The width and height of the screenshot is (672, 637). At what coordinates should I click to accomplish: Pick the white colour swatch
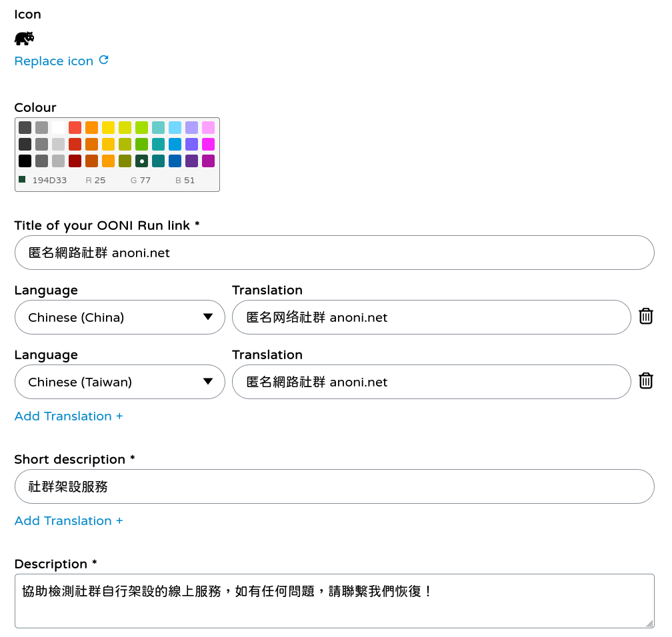59,127
